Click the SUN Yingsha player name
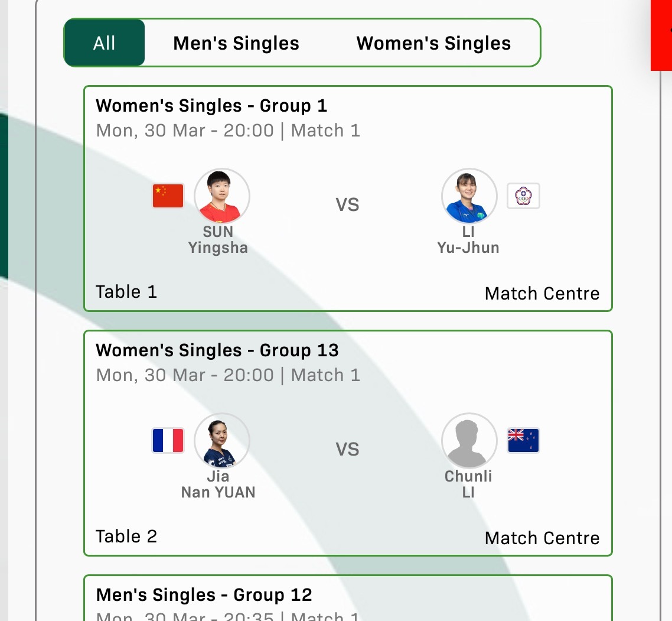This screenshot has width=672, height=621. (218, 239)
